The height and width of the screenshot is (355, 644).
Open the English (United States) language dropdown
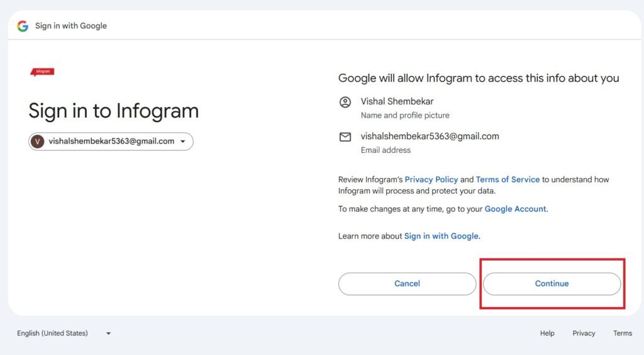[64, 333]
